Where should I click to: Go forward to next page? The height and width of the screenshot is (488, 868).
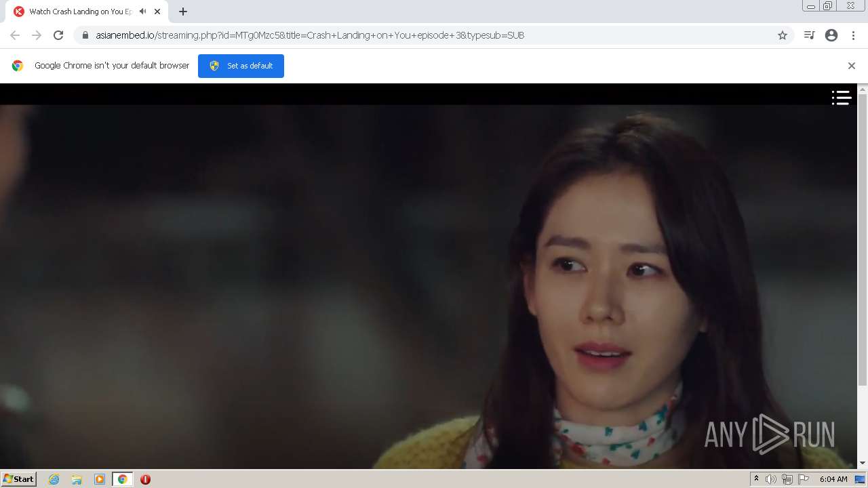(x=37, y=35)
